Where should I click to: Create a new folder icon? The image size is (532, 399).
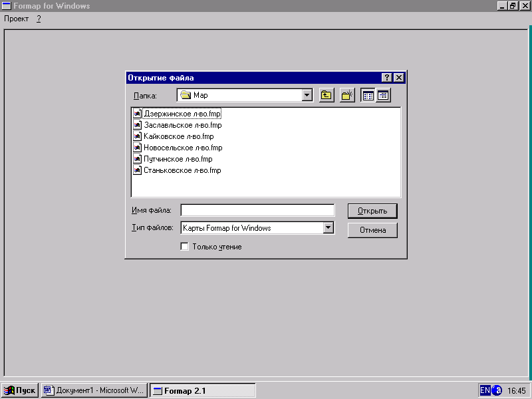[346, 95]
